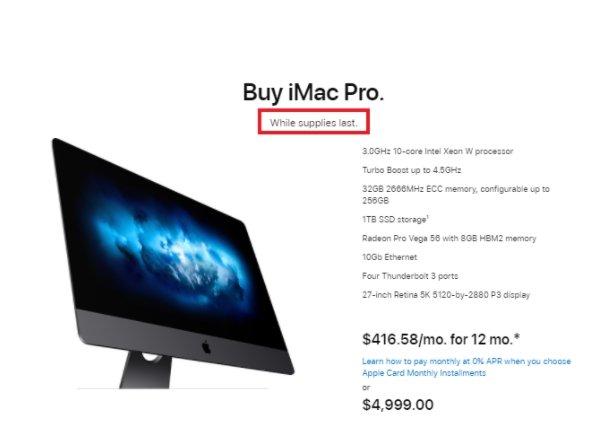Viewport: 597px width, 440px height.
Task: Click the 3.0GHz 10-core Intel Xeon W spec
Action: [437, 151]
